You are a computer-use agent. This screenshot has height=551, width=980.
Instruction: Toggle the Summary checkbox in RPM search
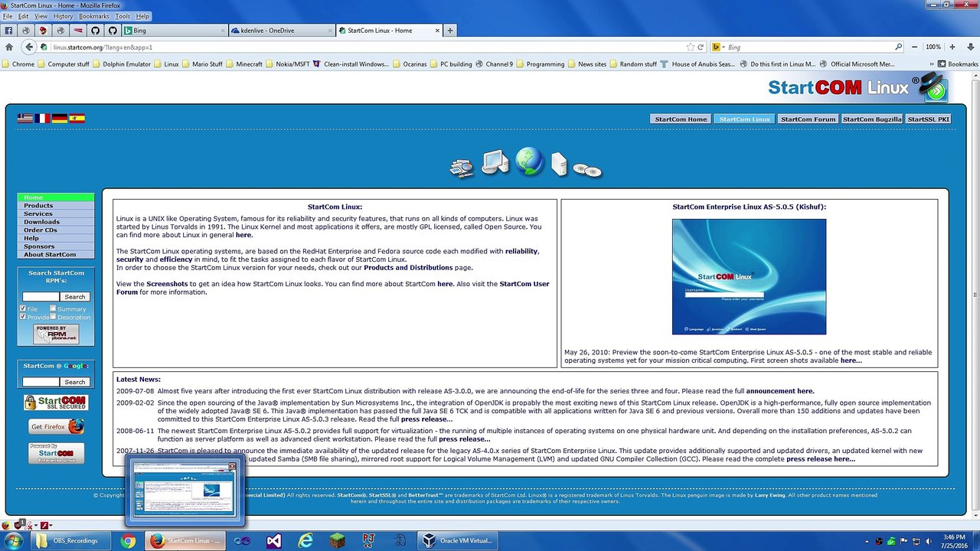point(53,308)
